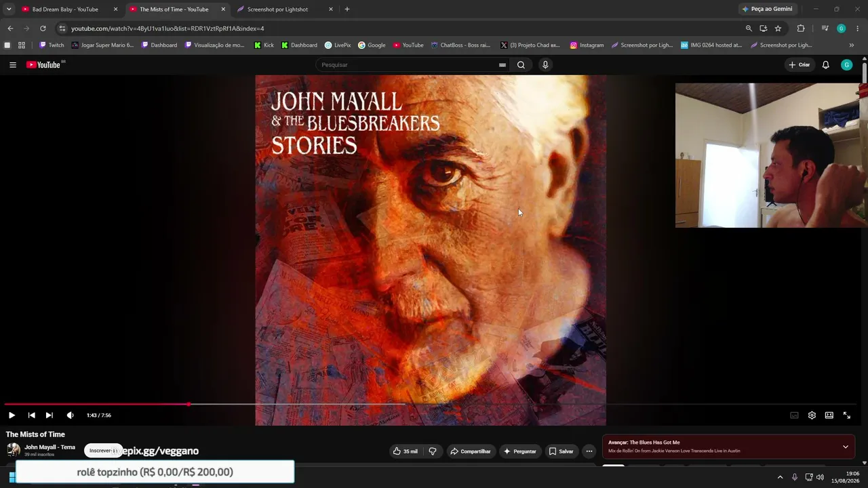Bookmark this page with the star
868x488 pixels.
(x=778, y=28)
